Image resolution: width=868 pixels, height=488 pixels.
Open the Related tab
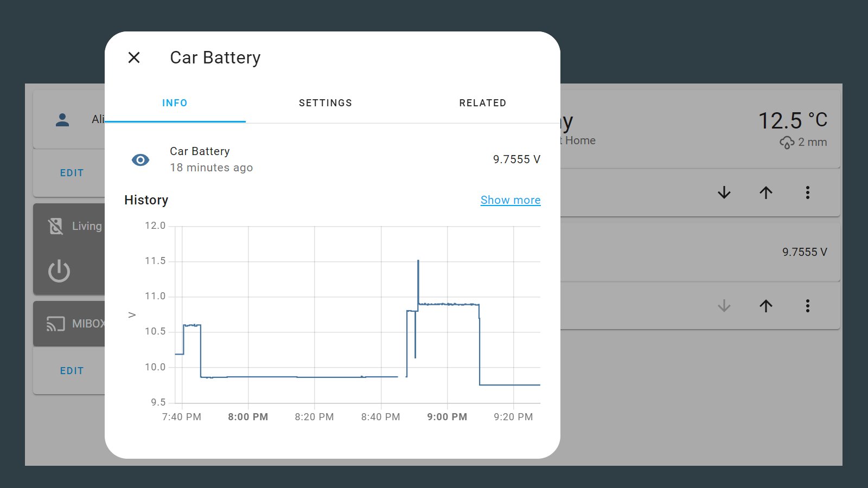coord(482,103)
